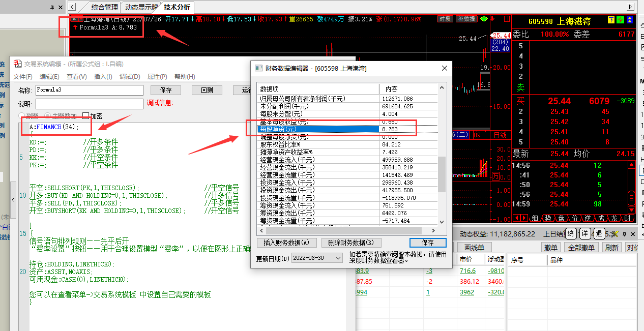The width and height of the screenshot is (644, 331).
Task: Open the 查看(V) menu
Action: pyautogui.click(x=77, y=77)
